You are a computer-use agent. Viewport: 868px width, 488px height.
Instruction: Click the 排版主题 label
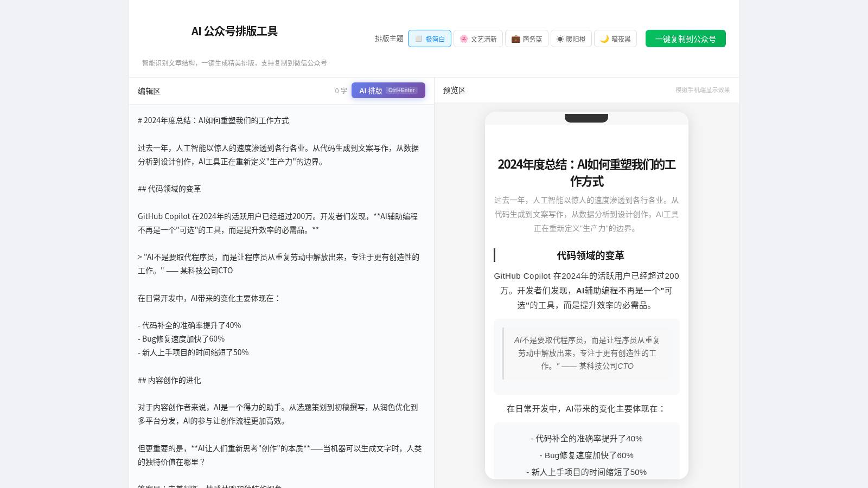click(389, 38)
